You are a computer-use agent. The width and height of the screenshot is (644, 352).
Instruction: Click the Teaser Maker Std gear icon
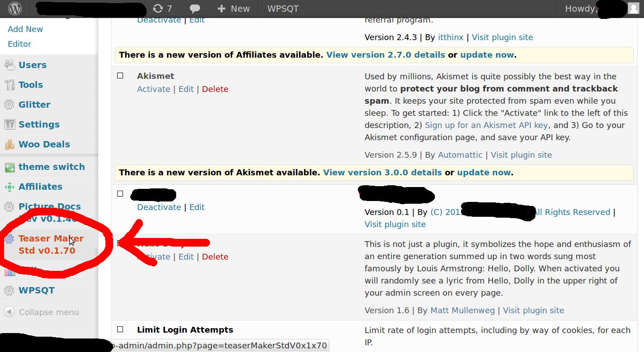pos(9,238)
